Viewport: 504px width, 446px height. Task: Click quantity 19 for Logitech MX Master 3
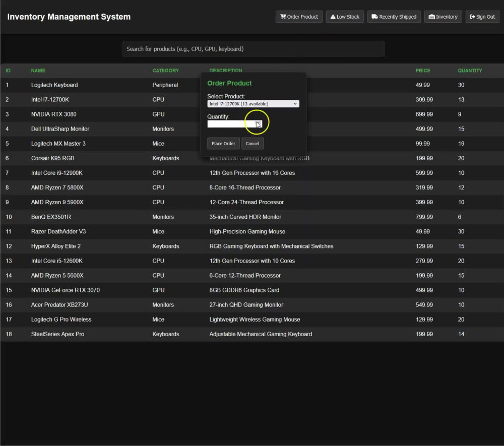(461, 144)
